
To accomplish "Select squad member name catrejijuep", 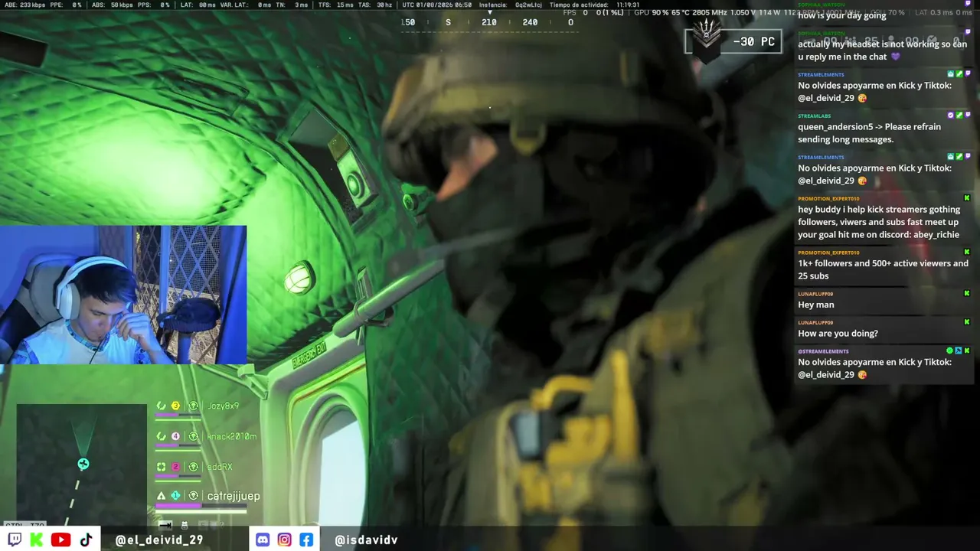I will tap(234, 496).
